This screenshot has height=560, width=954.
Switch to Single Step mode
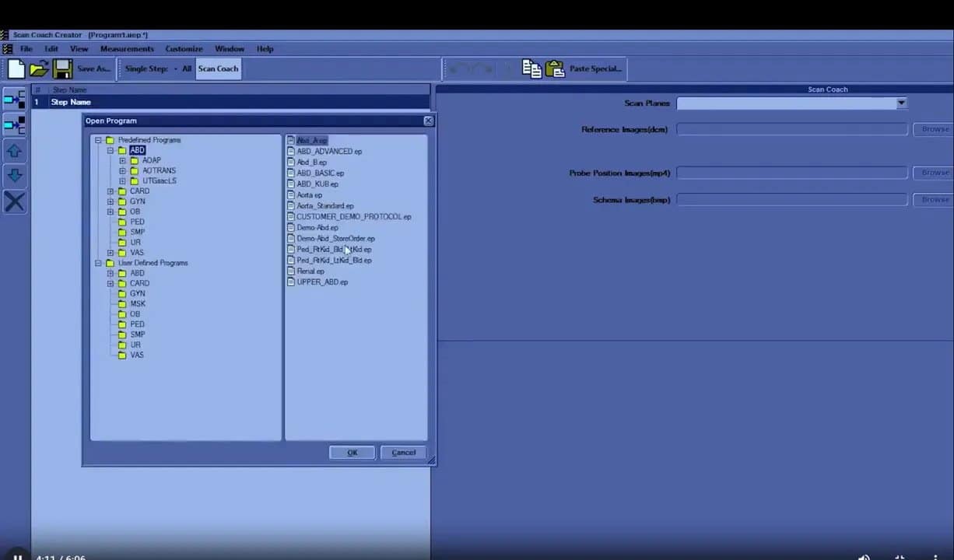(147, 68)
